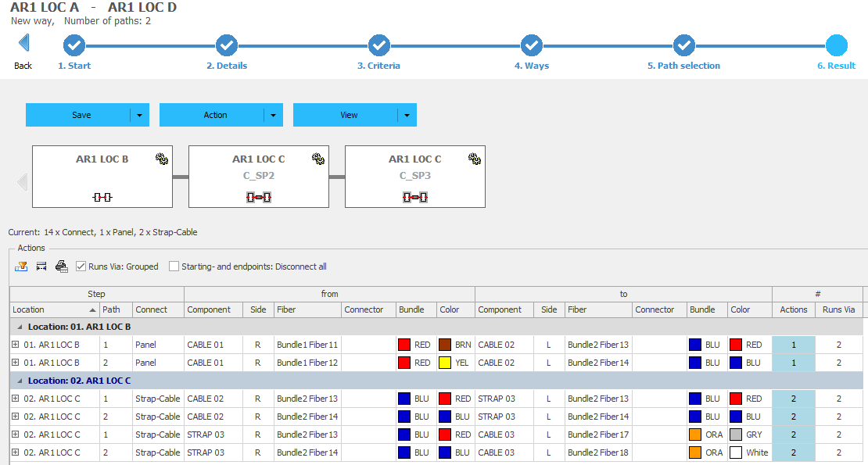Toggle Runs Via: Grouped checkbox
Viewport: 868px width, 465px height.
coord(81,266)
